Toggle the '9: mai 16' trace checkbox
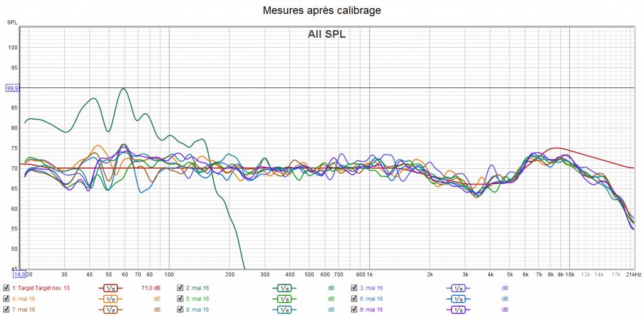 pyautogui.click(x=353, y=310)
